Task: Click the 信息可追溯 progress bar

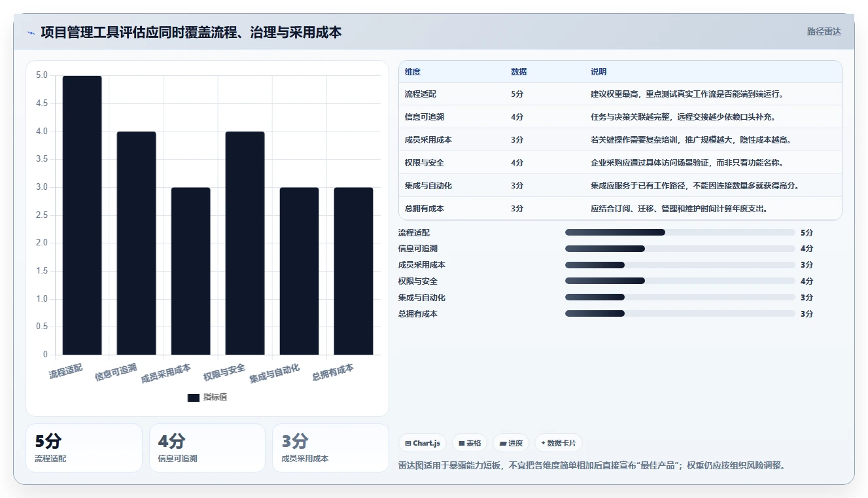Action: tap(680, 249)
